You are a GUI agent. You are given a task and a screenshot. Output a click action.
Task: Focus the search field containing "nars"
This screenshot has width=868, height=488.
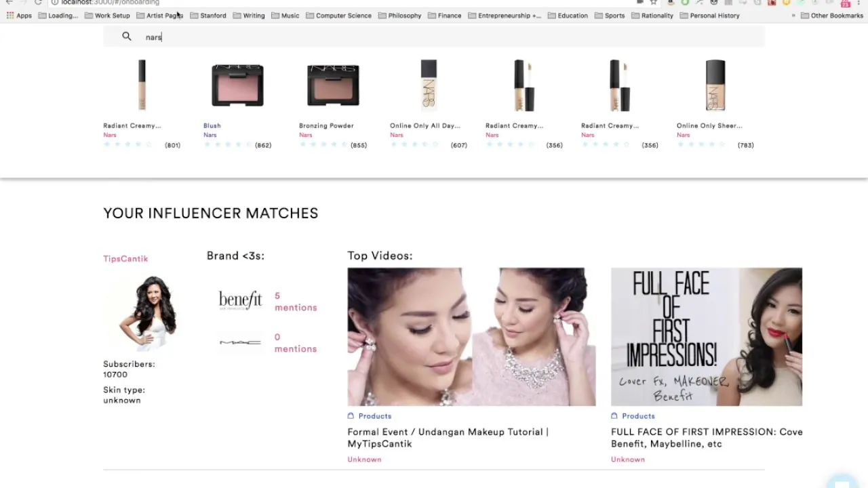[434, 37]
